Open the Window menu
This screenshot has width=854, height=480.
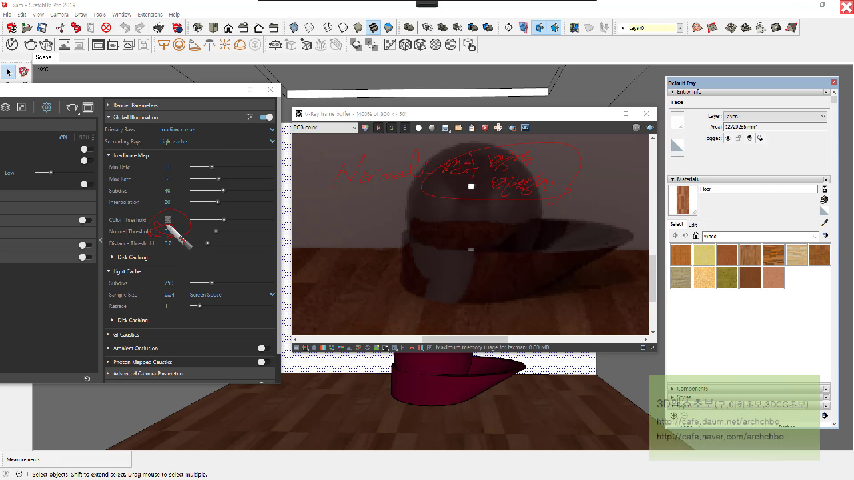coord(122,15)
